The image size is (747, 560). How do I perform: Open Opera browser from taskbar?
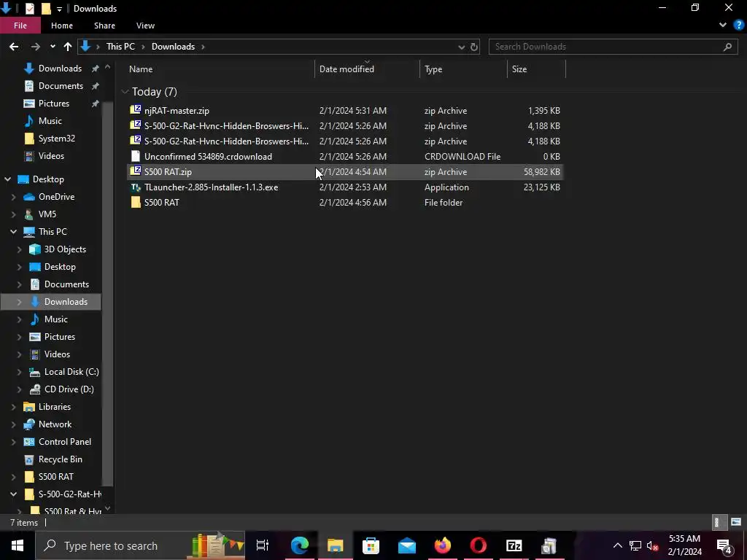coord(479,545)
